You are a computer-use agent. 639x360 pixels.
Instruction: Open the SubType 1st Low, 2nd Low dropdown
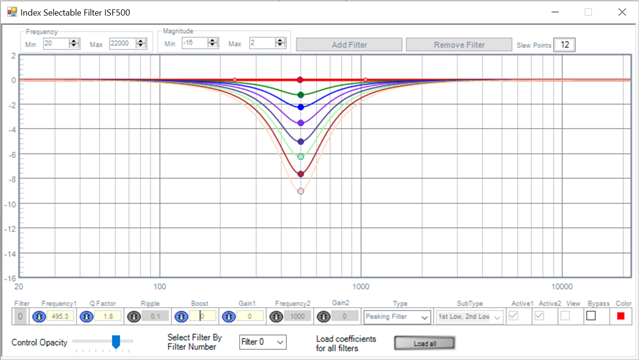tap(469, 317)
